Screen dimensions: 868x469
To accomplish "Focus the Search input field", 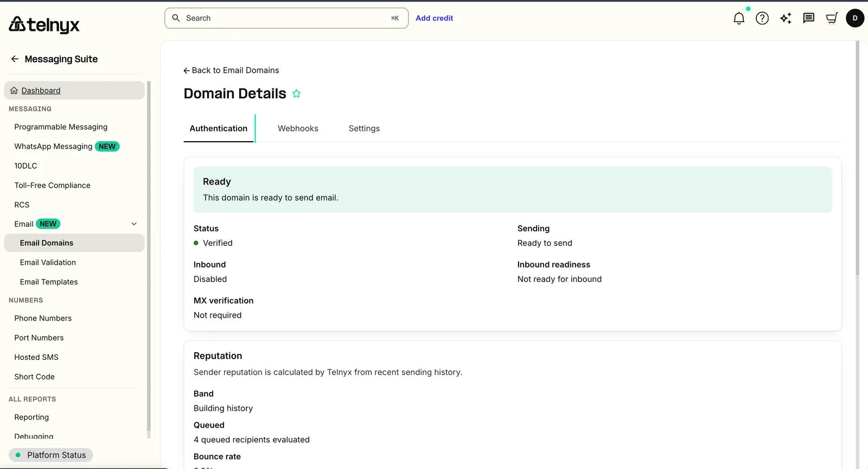I will 286,18.
